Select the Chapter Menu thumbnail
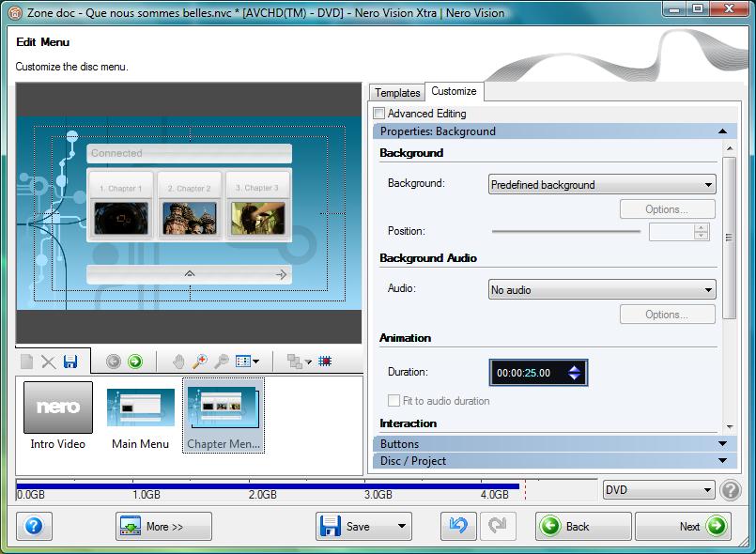The height and width of the screenshot is (554, 756). click(x=224, y=416)
